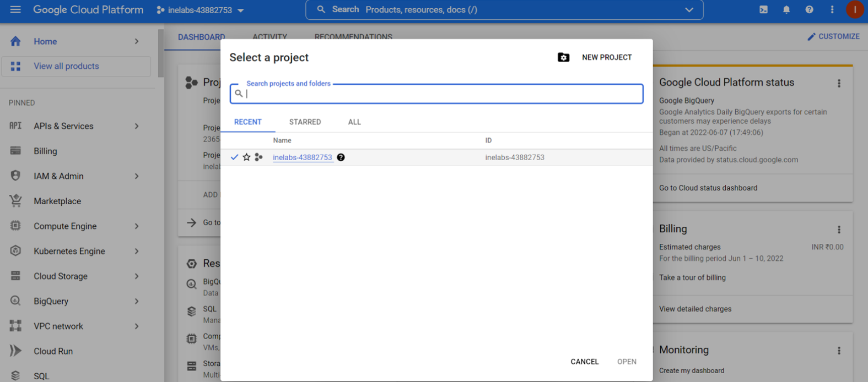Click the Kubernetes Engine hexagon icon
The image size is (868, 382).
pos(15,251)
